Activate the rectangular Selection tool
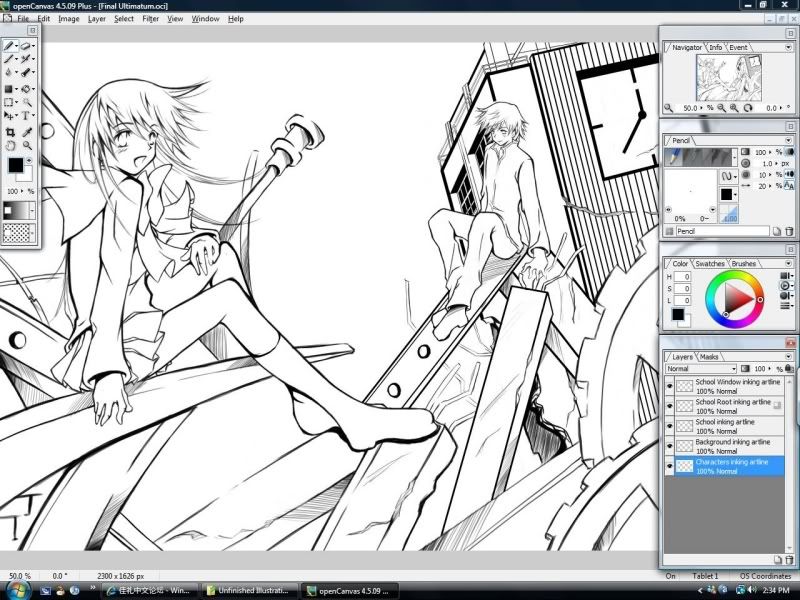 [9, 103]
